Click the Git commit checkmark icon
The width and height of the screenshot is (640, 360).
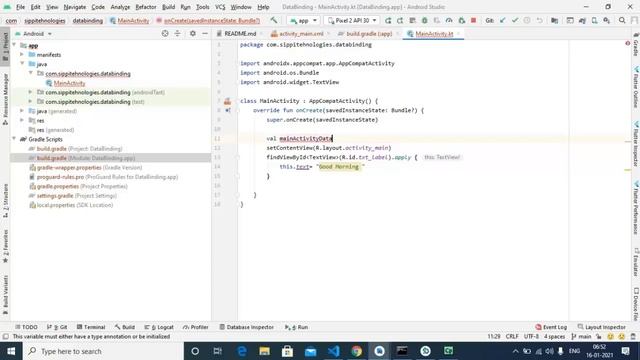(515, 20)
